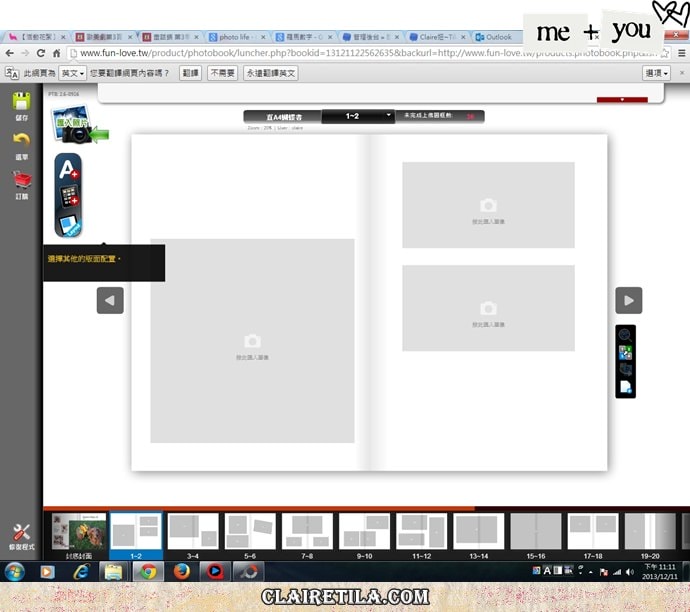Open the page layout icon in left toolbar

(x=68, y=224)
